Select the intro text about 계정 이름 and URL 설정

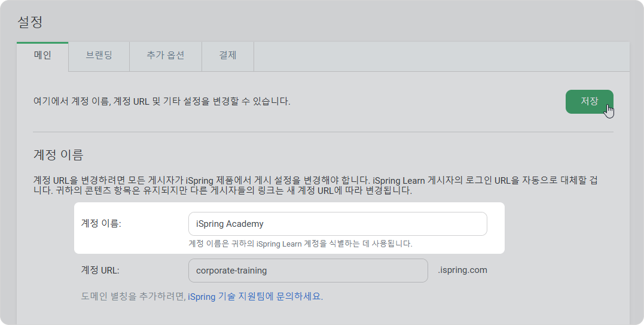[162, 102]
